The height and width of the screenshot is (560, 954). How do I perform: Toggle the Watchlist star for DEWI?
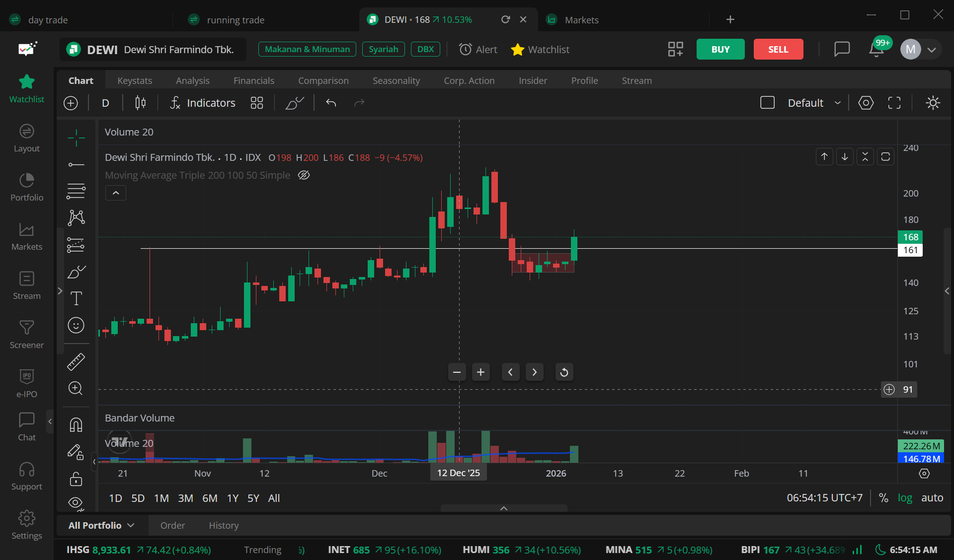pos(518,49)
